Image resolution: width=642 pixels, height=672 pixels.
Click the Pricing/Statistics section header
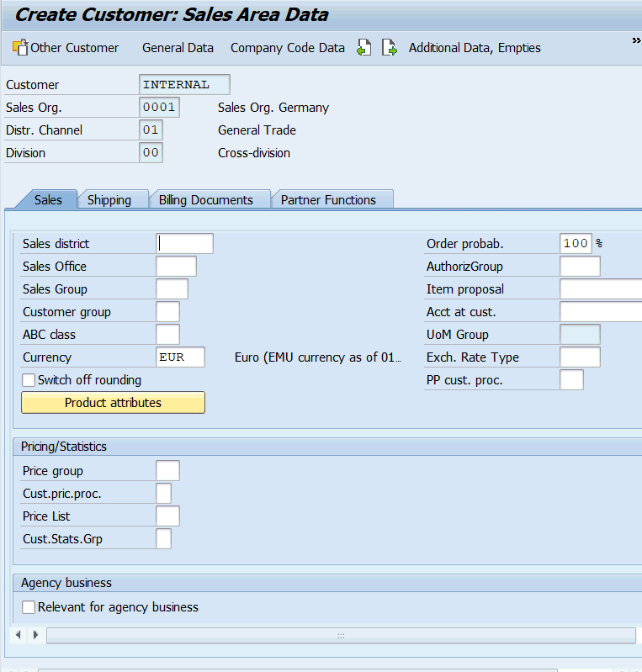tap(63, 447)
